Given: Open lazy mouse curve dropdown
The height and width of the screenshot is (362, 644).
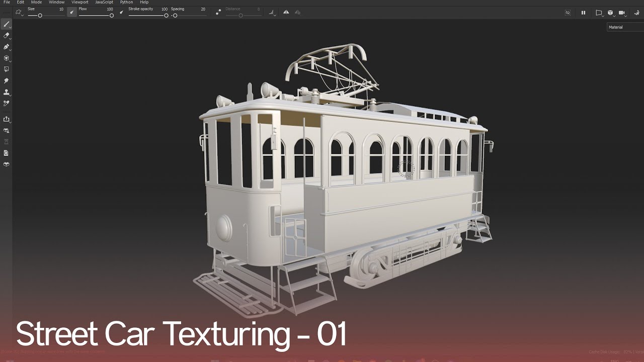Looking at the screenshot, I should (272, 13).
